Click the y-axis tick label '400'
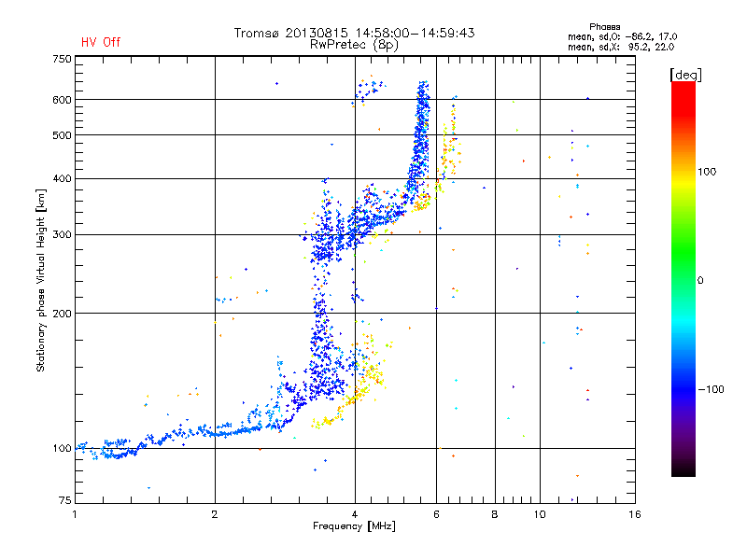 coord(62,178)
